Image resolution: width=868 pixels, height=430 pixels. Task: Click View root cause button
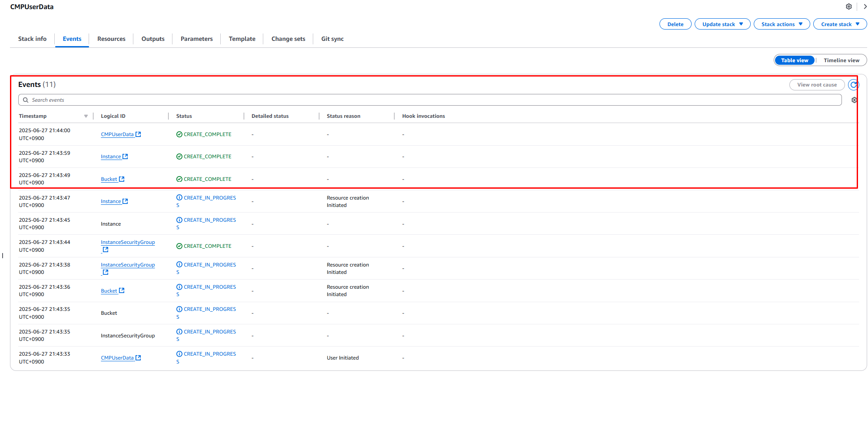(816, 85)
